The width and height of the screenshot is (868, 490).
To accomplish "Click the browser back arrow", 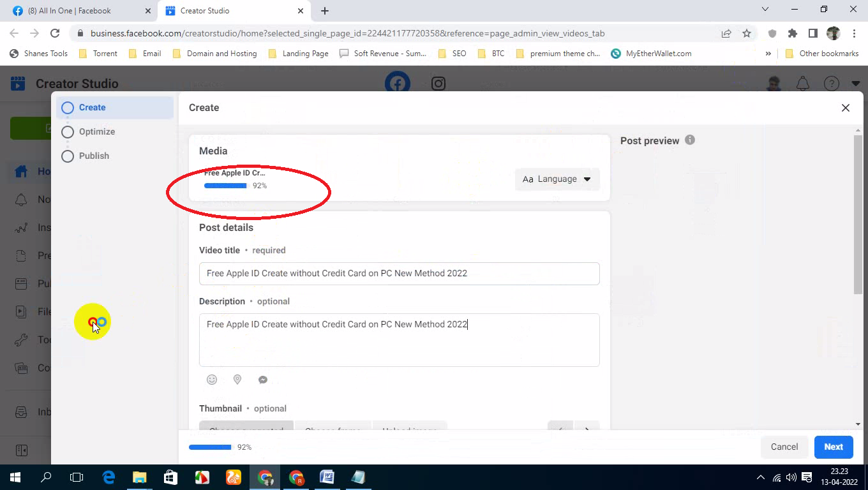I will point(14,33).
